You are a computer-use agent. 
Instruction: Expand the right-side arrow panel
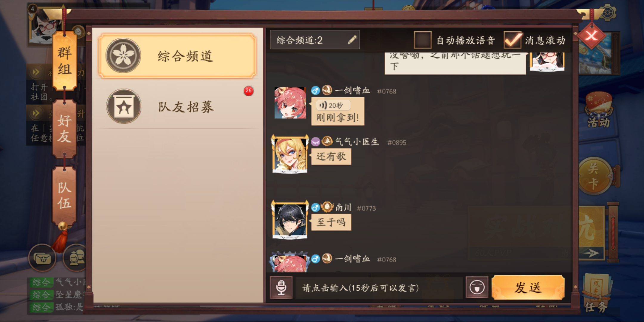point(591,253)
